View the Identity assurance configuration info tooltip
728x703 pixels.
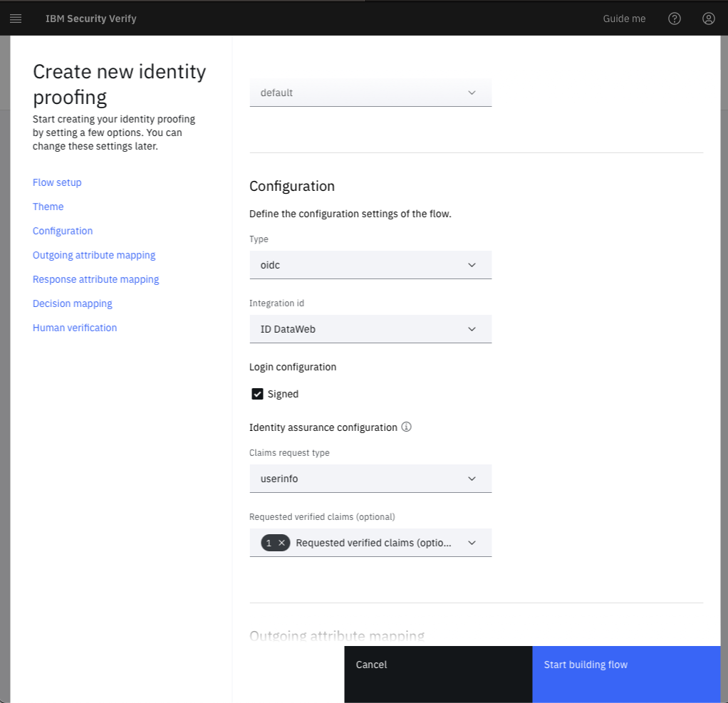tap(406, 427)
